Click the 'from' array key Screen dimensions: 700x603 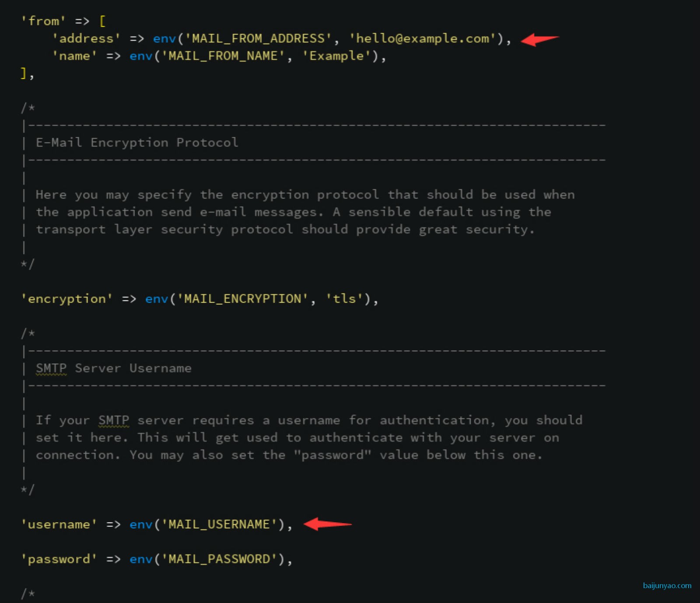tap(44, 21)
